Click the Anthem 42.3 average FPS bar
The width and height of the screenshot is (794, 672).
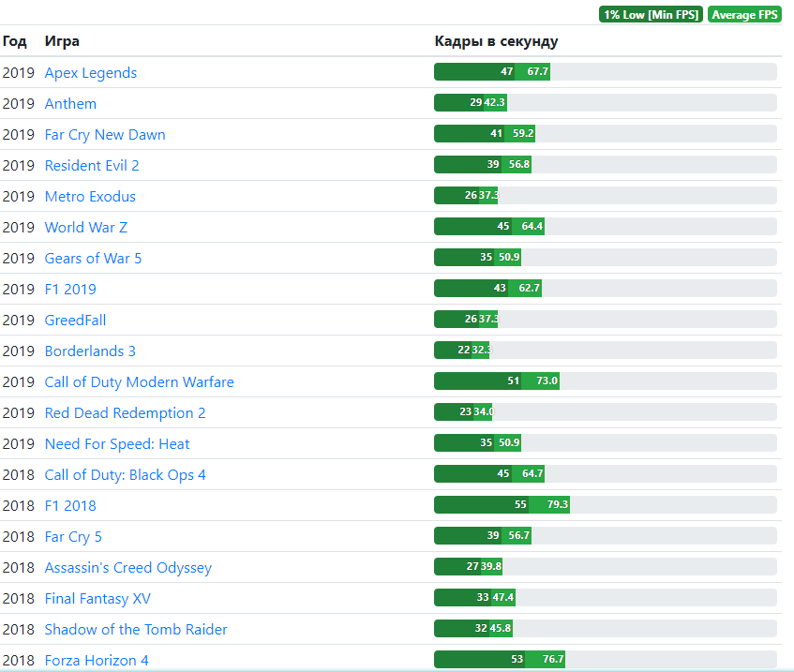point(495,103)
